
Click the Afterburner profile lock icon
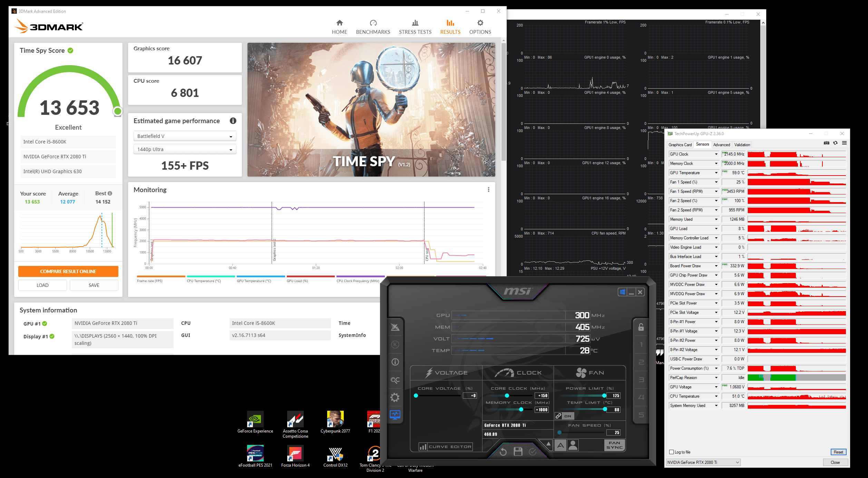(x=641, y=327)
